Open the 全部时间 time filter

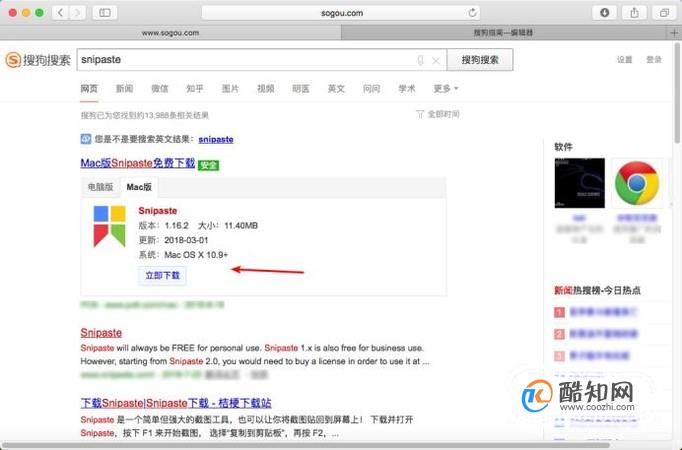438,114
